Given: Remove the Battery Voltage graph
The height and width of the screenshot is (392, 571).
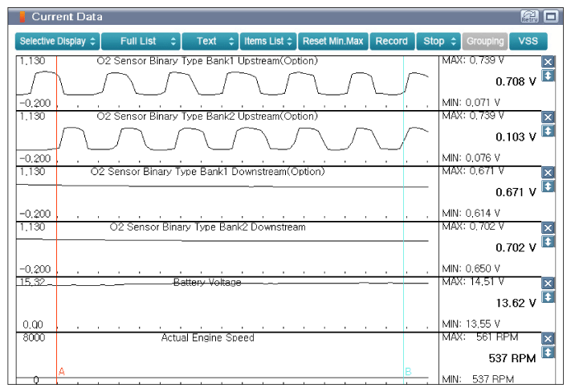Looking at the screenshot, I should (x=548, y=284).
